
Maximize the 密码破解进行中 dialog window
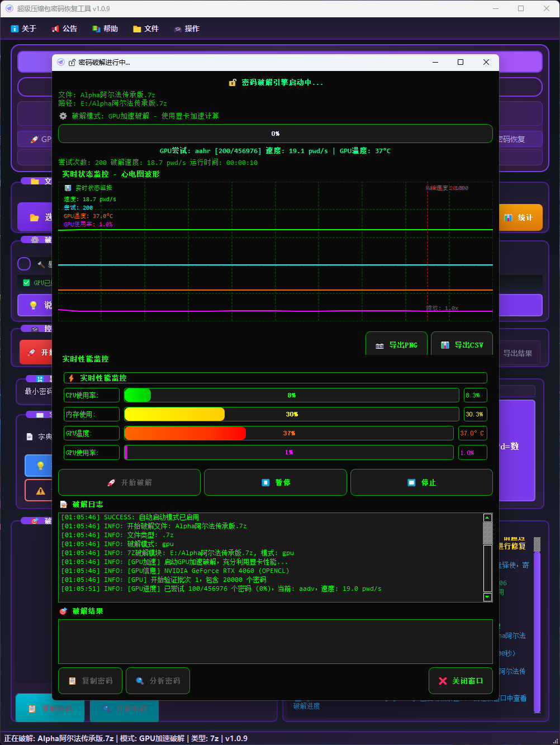[461, 62]
